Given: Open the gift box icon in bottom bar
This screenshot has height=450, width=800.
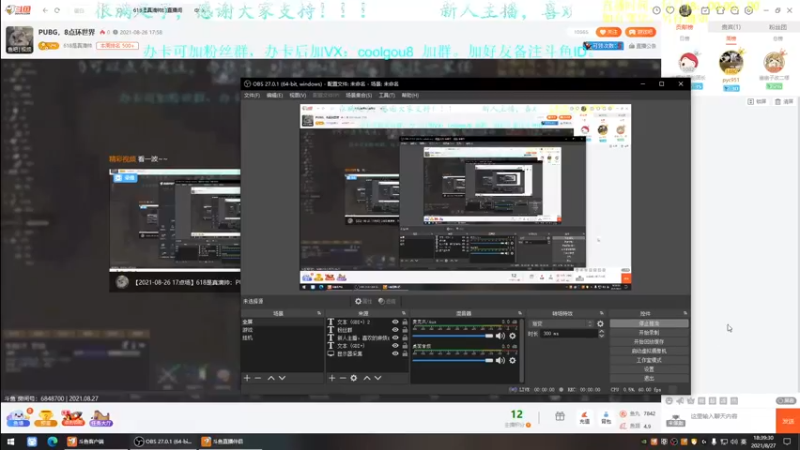Looking at the screenshot, I should click(x=560, y=416).
